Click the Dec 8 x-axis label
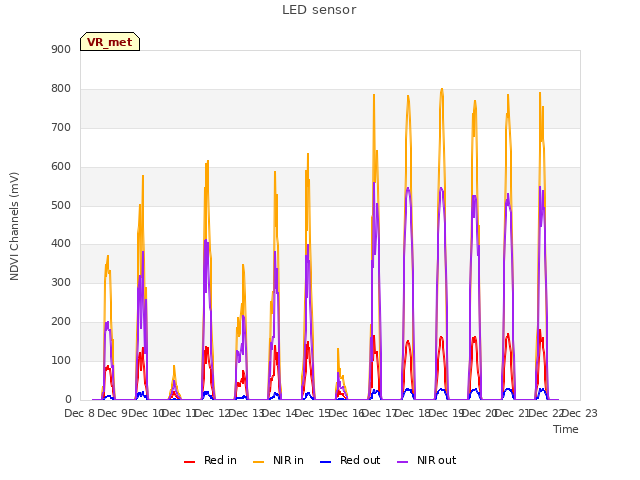The image size is (640, 480). point(80,413)
